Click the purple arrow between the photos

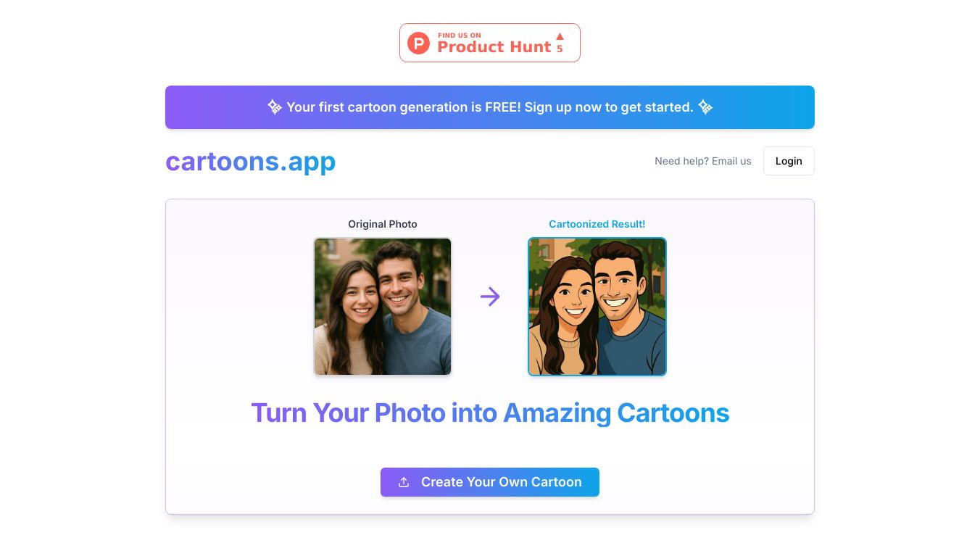490,297
